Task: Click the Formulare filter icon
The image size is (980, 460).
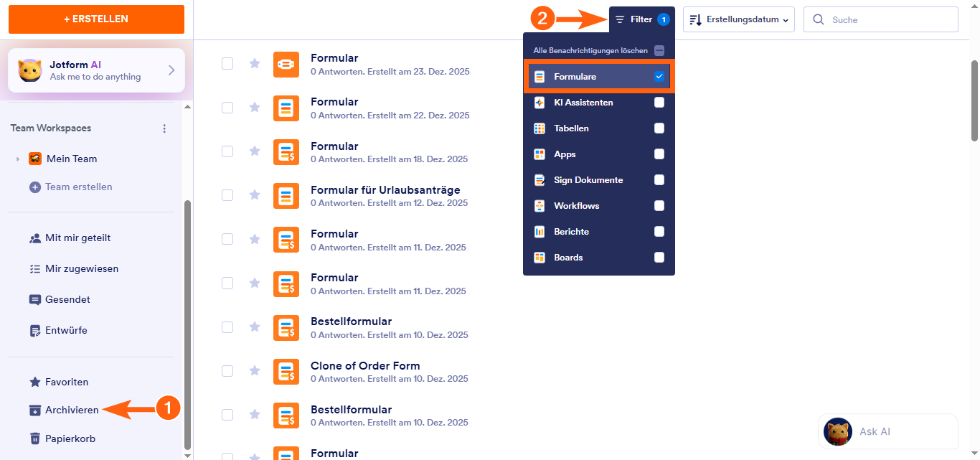Action: [540, 77]
